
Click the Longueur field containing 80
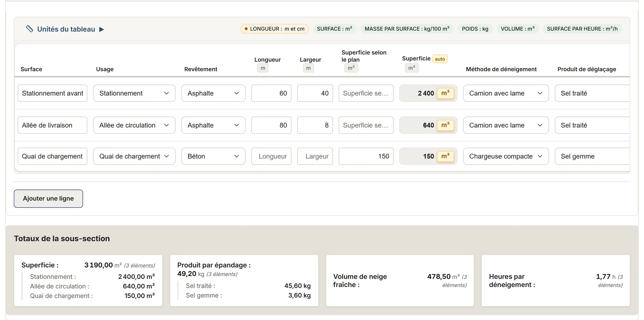pyautogui.click(x=271, y=125)
